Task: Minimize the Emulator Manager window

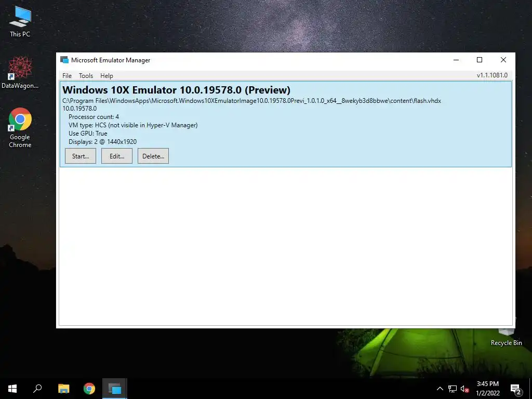Action: (x=456, y=60)
